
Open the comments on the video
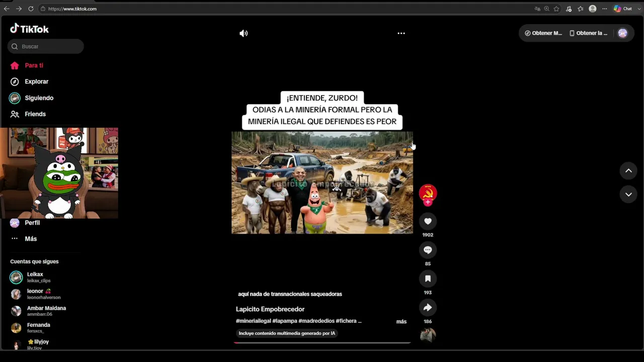[x=428, y=250]
